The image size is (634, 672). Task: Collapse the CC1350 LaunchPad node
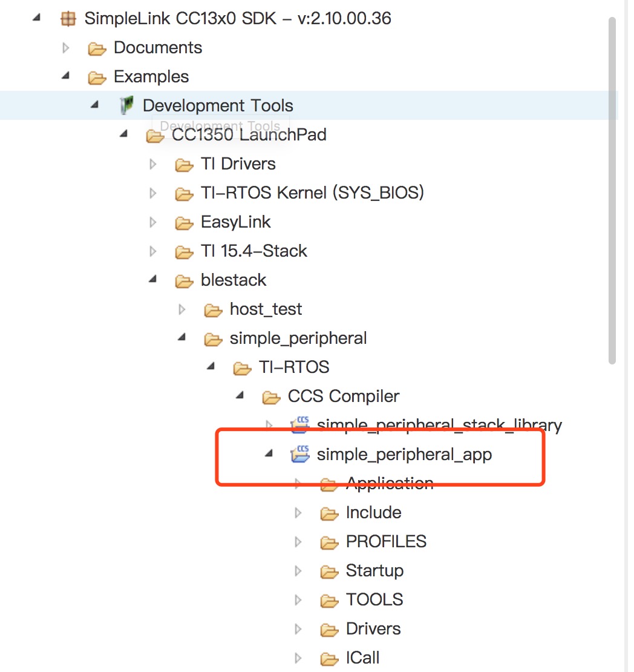click(x=124, y=134)
